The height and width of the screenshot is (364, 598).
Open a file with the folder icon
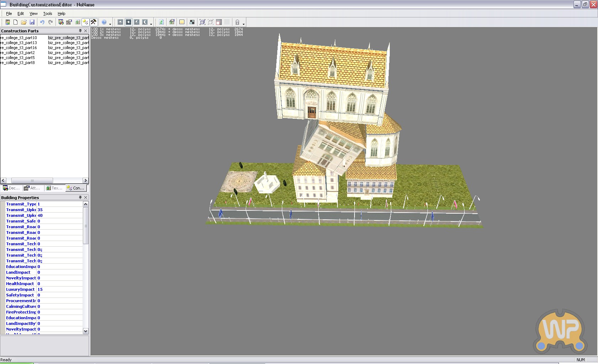[x=23, y=22]
